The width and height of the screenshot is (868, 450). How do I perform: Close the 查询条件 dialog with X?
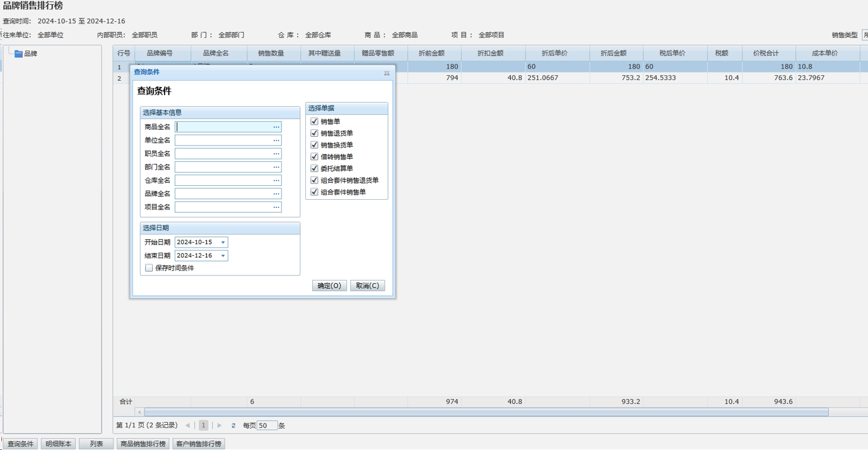point(387,73)
